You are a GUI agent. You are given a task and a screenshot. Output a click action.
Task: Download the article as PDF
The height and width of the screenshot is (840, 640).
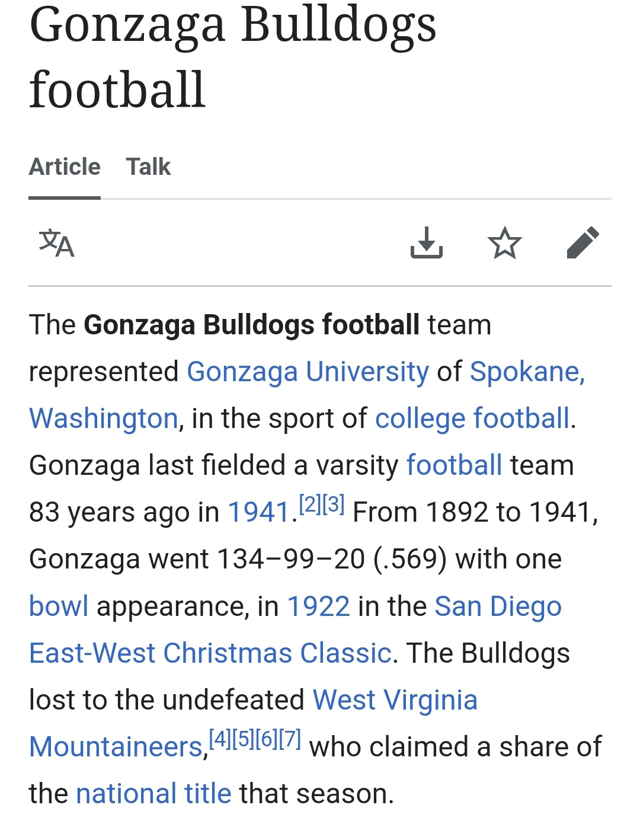click(428, 244)
